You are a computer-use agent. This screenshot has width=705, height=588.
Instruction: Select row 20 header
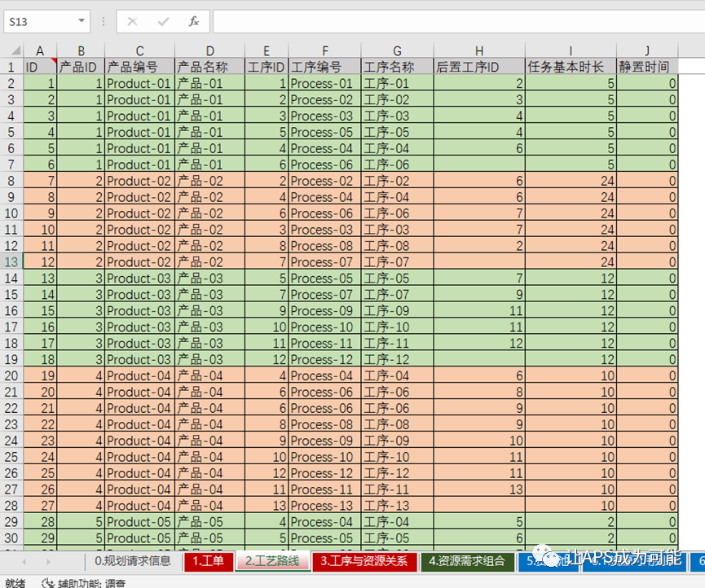pyautogui.click(x=11, y=375)
